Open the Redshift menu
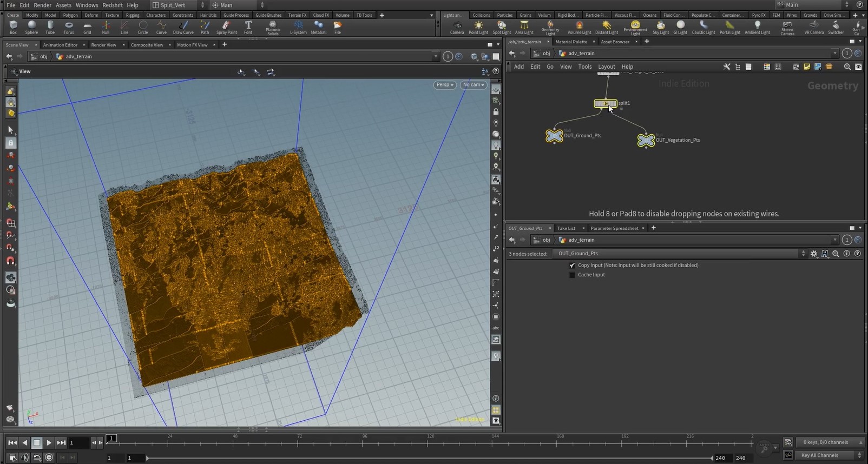The height and width of the screenshot is (464, 868). [x=113, y=5]
